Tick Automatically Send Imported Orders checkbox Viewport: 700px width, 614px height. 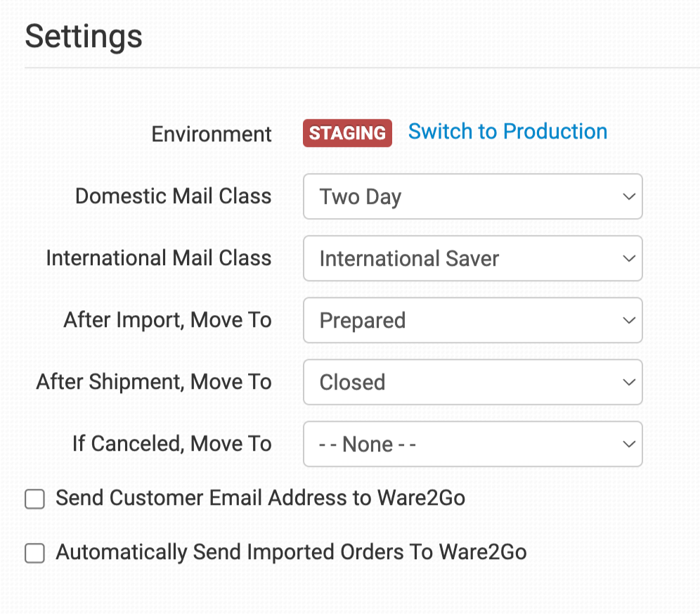click(x=34, y=554)
